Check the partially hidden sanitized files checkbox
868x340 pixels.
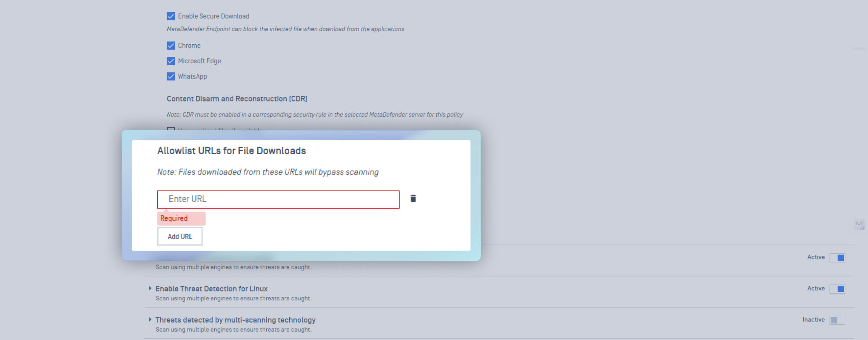coord(171,129)
